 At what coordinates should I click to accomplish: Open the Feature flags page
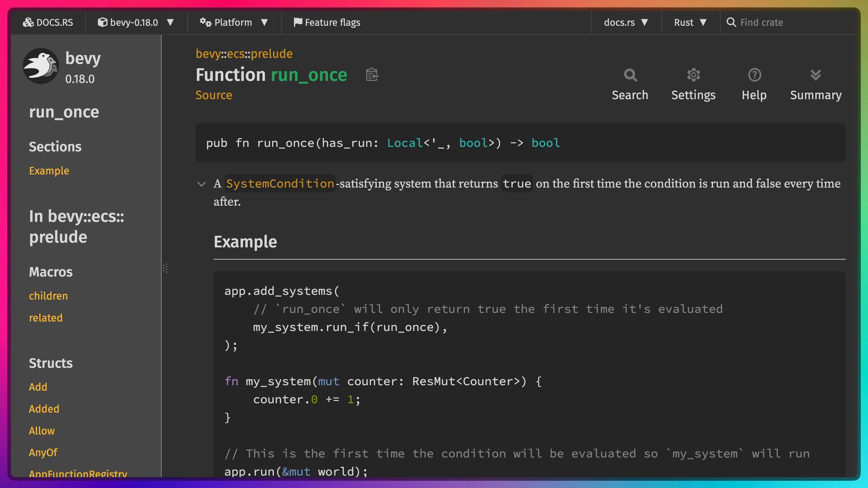point(326,22)
